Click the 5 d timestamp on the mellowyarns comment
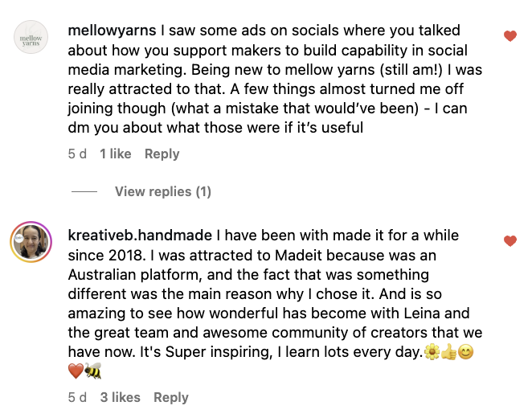Screen dimensions: 532x418 pyautogui.click(x=77, y=154)
